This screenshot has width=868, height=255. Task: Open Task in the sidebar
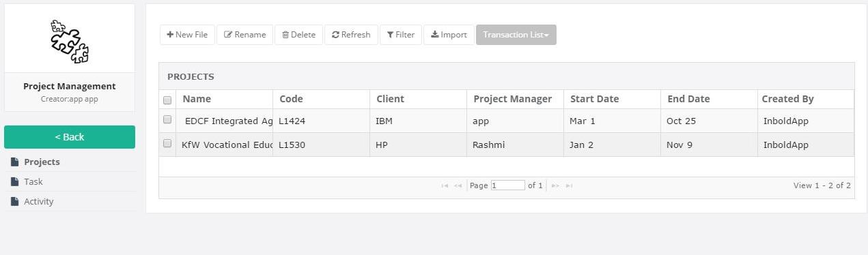tap(33, 181)
